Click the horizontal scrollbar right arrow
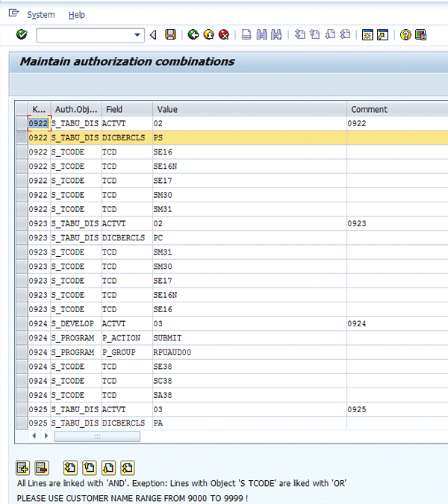448x504 pixels. click(x=46, y=435)
